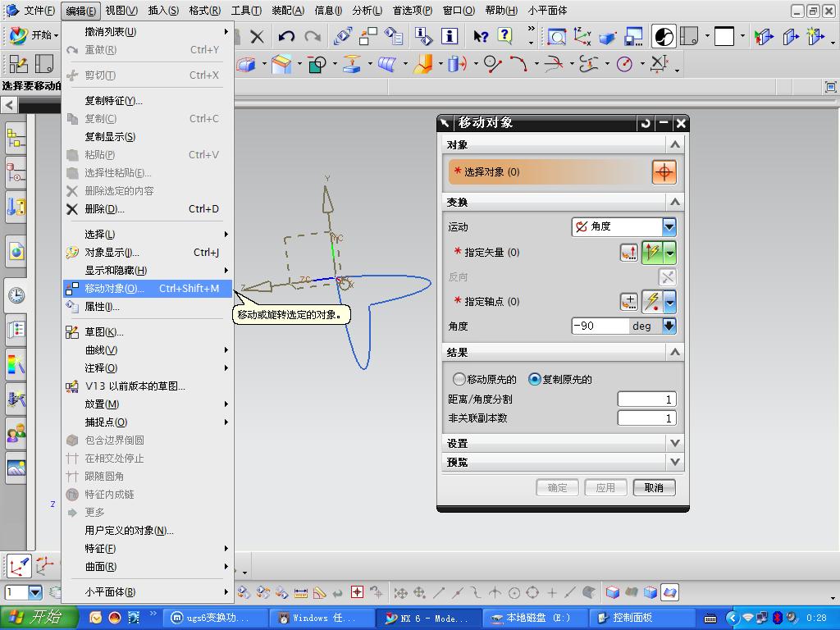The height and width of the screenshot is (630, 840).
Task: Choose 对象显示(J) from the Edit menu
Action: coord(148,253)
